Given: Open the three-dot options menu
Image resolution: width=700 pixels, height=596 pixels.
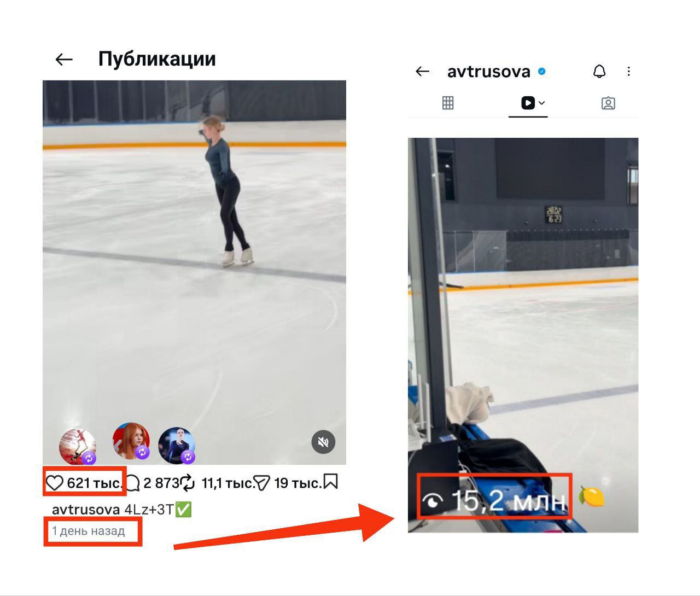Looking at the screenshot, I should click(629, 72).
